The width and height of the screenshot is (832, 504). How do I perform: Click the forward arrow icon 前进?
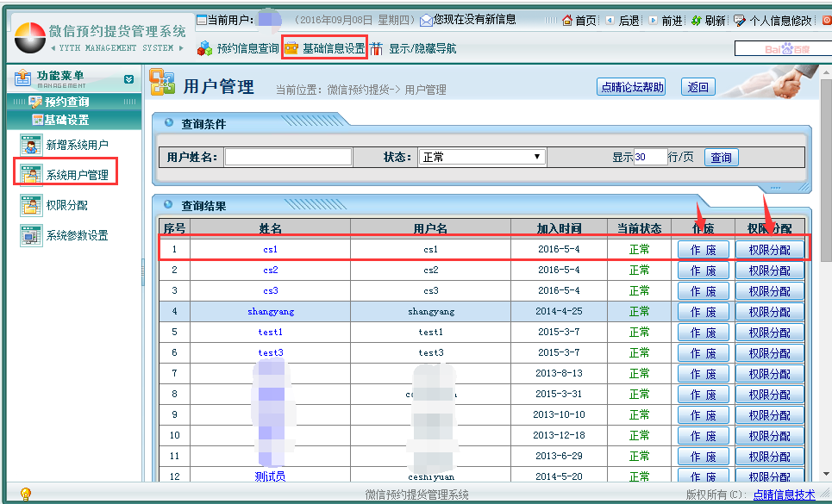point(653,20)
